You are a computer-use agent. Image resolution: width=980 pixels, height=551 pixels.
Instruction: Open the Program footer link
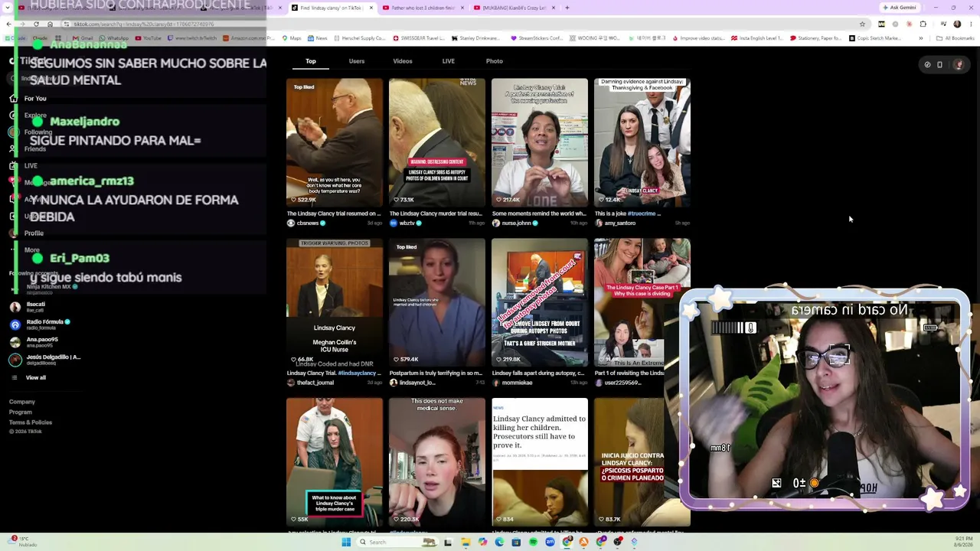pyautogui.click(x=21, y=412)
